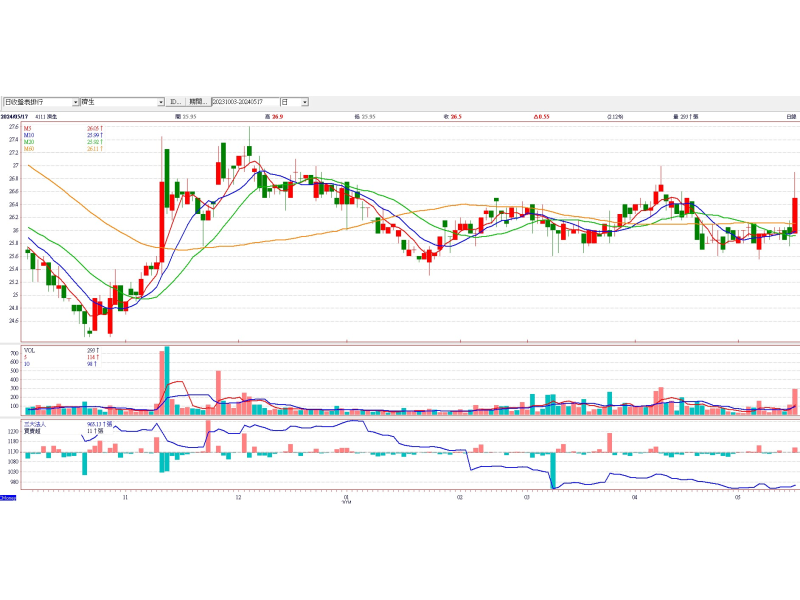Click the M5 moving average legend label
This screenshot has height=600, width=800.
click(29, 128)
